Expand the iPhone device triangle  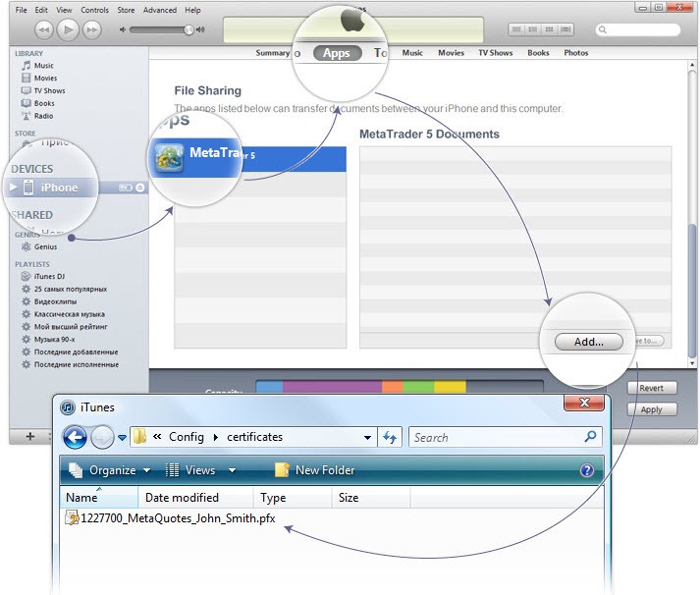click(14, 187)
